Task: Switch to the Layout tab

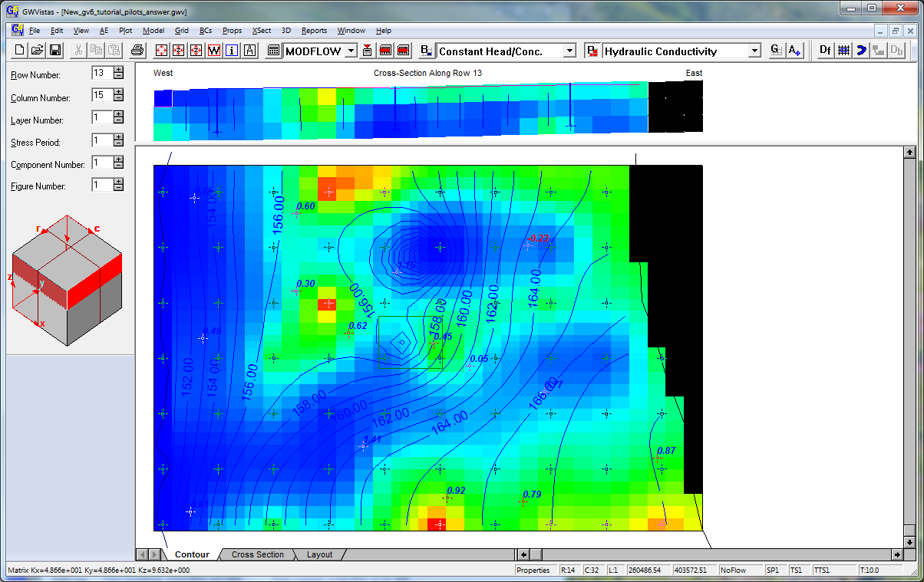Action: click(319, 554)
